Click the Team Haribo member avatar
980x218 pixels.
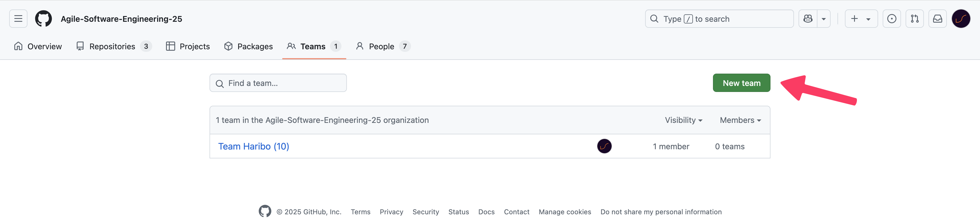click(x=604, y=146)
